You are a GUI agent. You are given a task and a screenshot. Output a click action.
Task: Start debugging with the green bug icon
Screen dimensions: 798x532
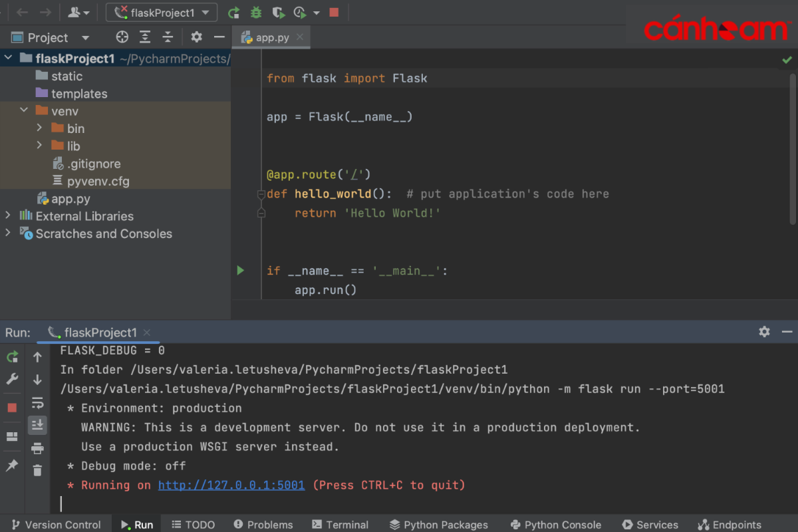(x=256, y=13)
